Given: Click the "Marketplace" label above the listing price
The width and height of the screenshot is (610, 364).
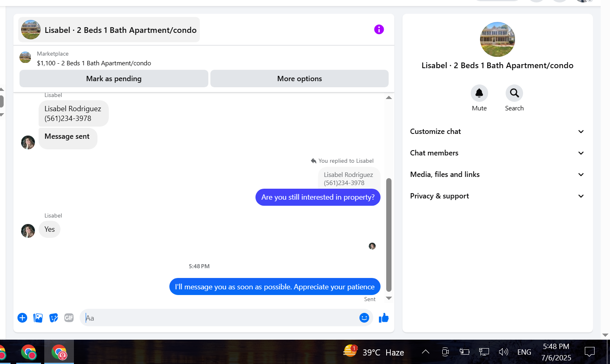Looking at the screenshot, I should (x=53, y=54).
